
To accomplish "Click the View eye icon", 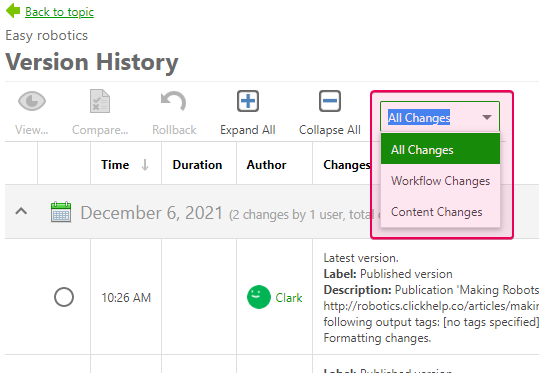I will point(32,101).
